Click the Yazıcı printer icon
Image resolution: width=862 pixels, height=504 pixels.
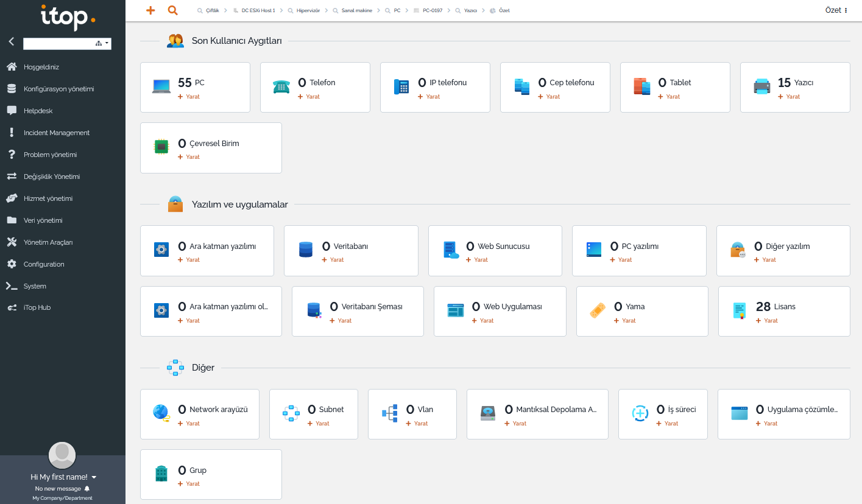pos(761,86)
